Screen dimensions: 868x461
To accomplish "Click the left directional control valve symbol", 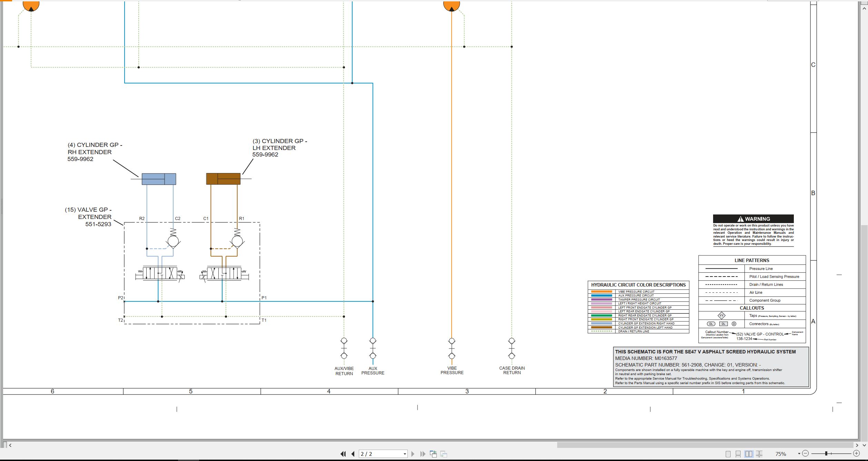I will 160,274.
